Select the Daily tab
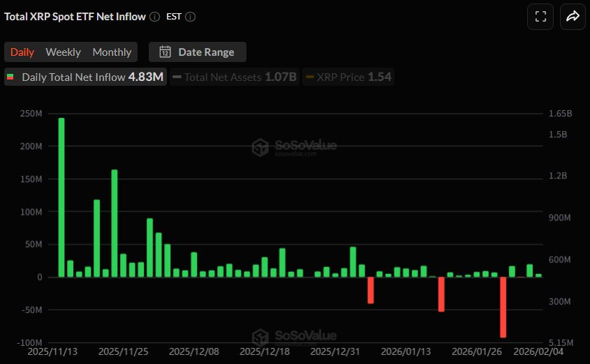590x364 pixels. (x=22, y=52)
